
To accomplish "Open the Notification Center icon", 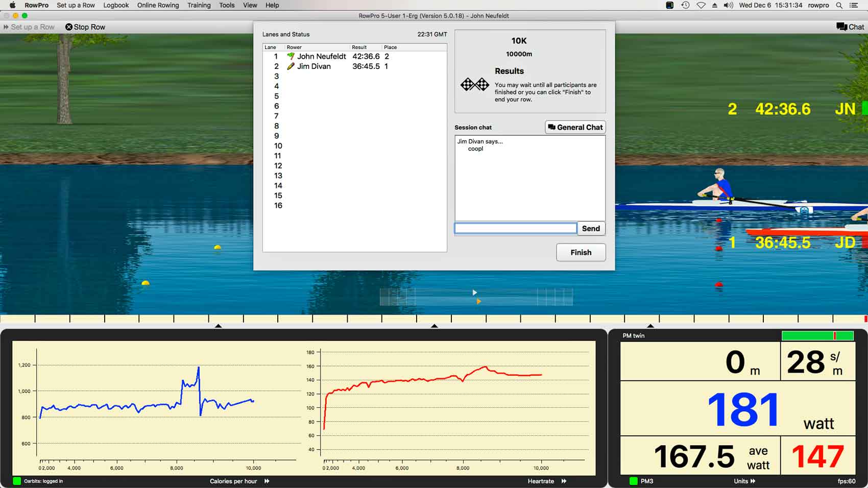I will click(853, 5).
